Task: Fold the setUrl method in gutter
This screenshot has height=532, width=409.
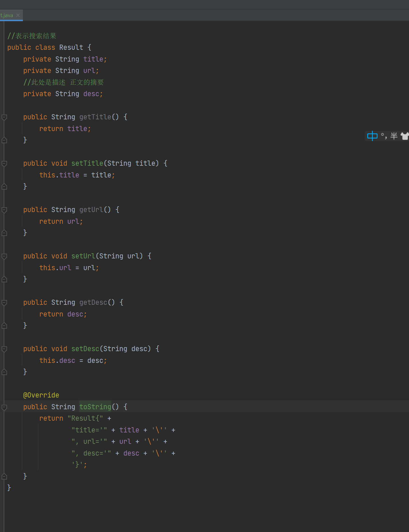Action: point(4,256)
